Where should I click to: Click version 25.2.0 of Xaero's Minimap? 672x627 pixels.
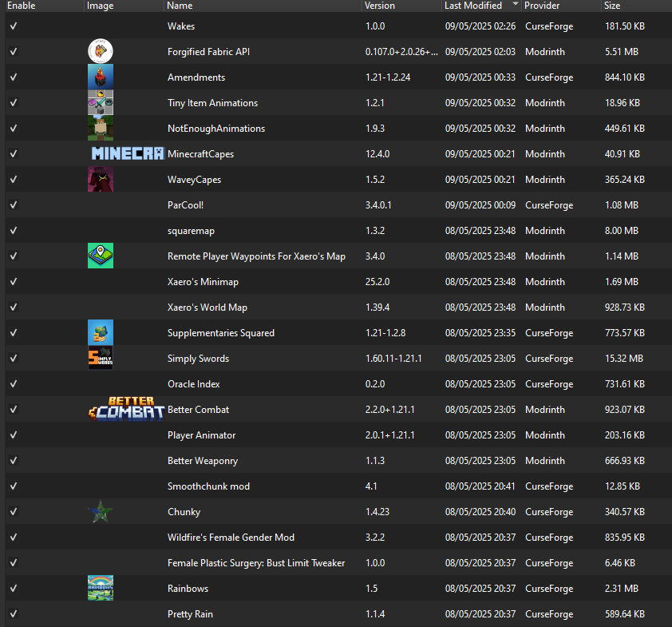tap(378, 282)
